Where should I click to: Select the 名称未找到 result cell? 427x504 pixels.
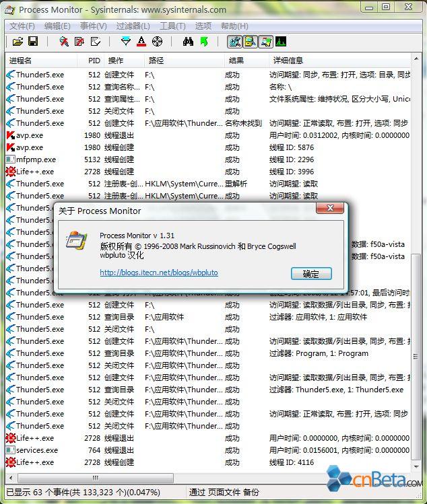(x=243, y=123)
